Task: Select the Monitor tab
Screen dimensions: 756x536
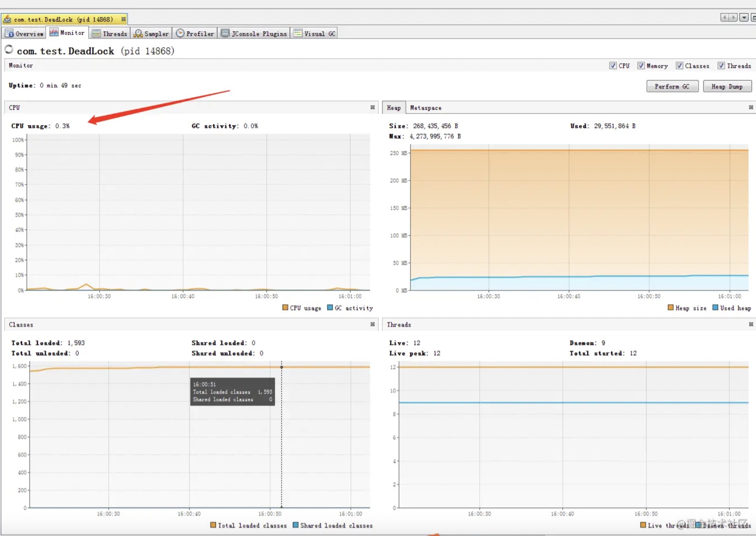Action: (x=67, y=33)
